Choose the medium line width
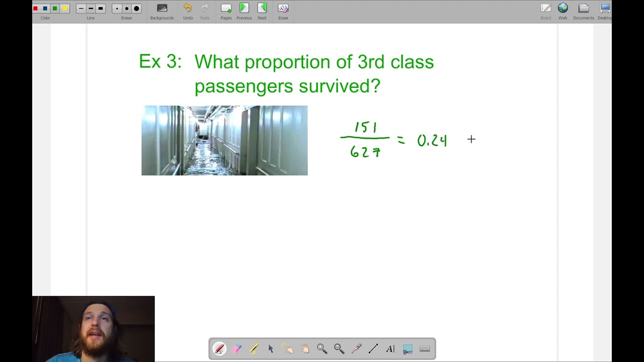Viewport: 644px width, 362px height. tap(91, 9)
